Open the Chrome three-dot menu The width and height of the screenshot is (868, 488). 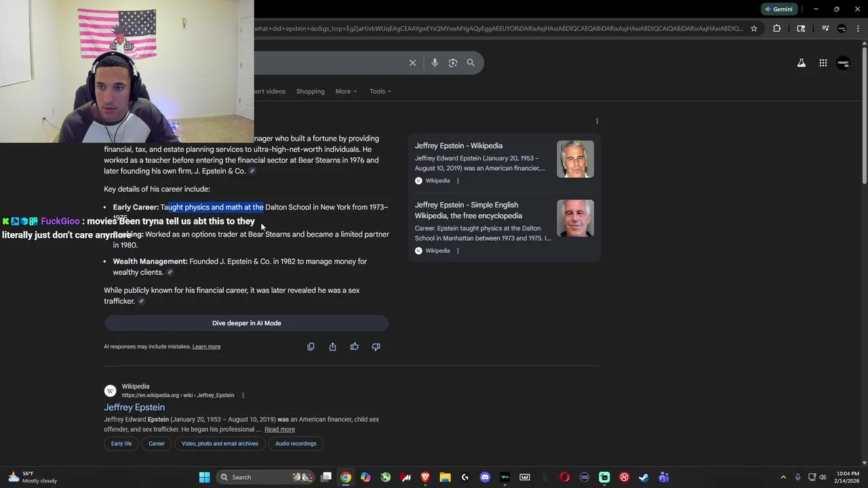point(856,28)
